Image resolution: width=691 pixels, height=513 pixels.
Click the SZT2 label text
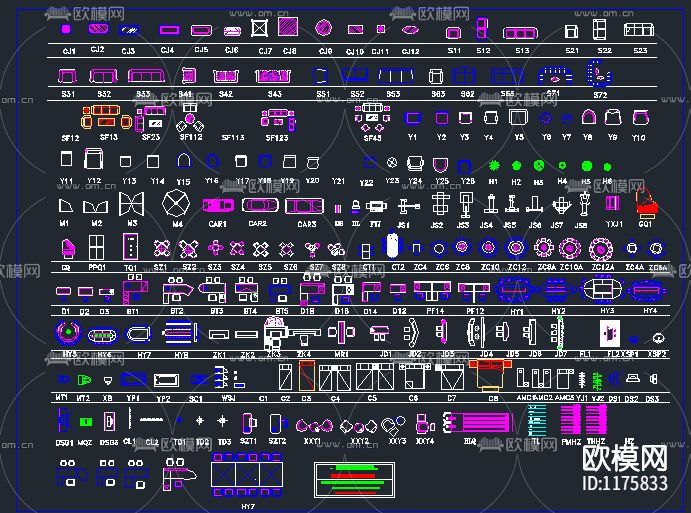[277, 440]
